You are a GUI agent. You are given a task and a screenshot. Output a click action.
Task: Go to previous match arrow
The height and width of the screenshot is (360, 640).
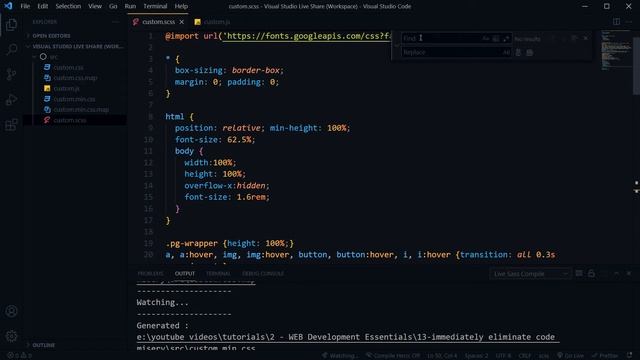[x=553, y=38]
